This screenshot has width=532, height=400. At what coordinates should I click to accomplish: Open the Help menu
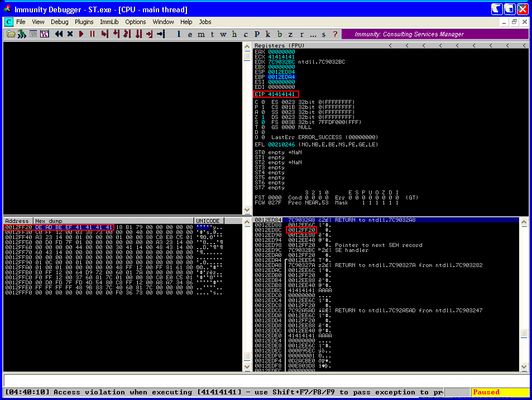(186, 22)
